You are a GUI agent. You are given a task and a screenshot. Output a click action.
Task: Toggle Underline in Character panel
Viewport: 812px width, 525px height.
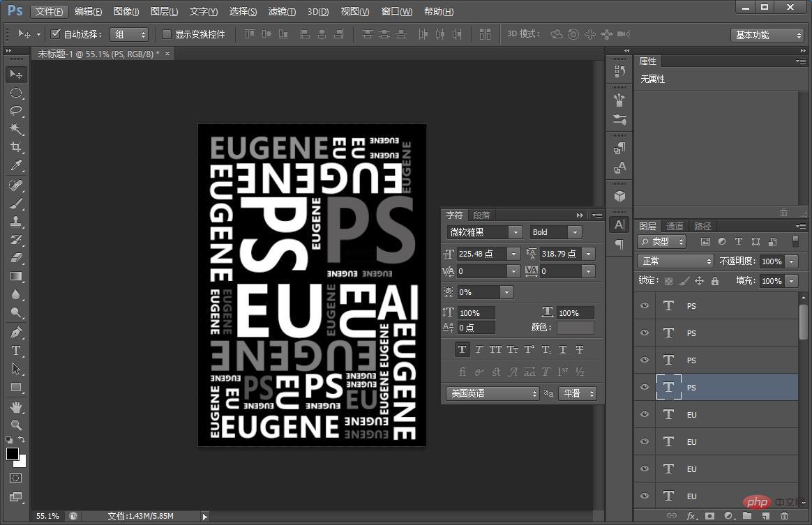(x=563, y=349)
